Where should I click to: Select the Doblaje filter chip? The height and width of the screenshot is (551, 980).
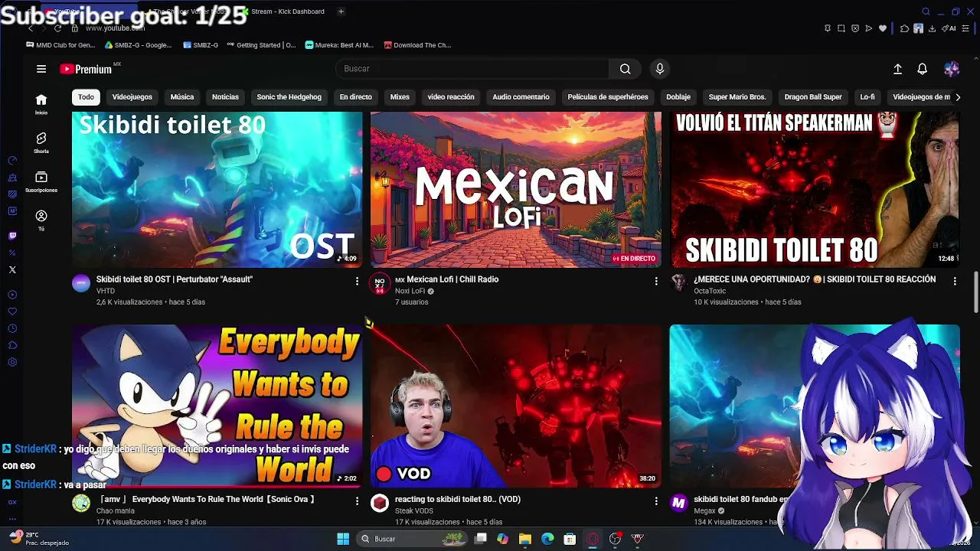[678, 97]
